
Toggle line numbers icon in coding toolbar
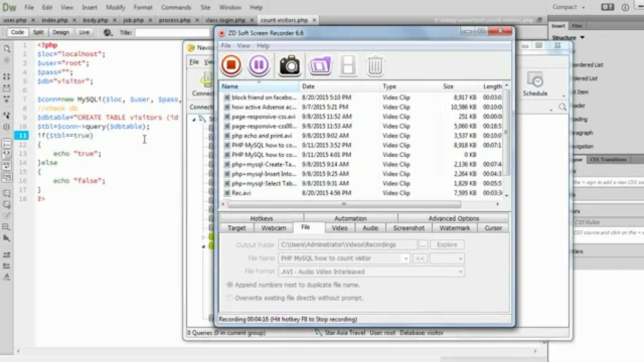(7, 143)
